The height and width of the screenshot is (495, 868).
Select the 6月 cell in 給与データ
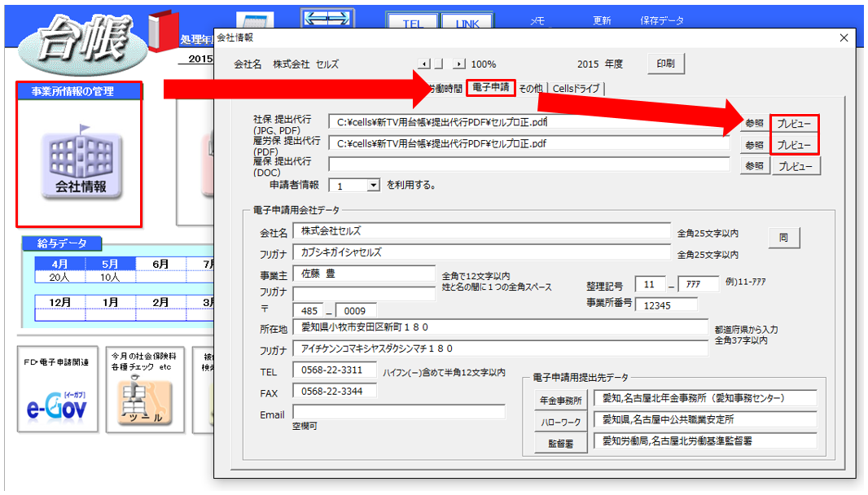coord(160,264)
